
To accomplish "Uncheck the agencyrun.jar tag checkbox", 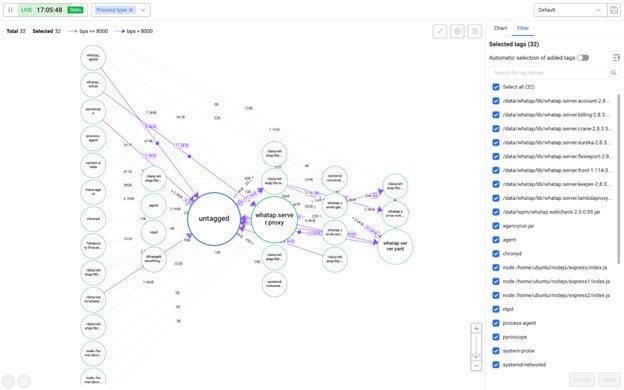I will (x=496, y=226).
